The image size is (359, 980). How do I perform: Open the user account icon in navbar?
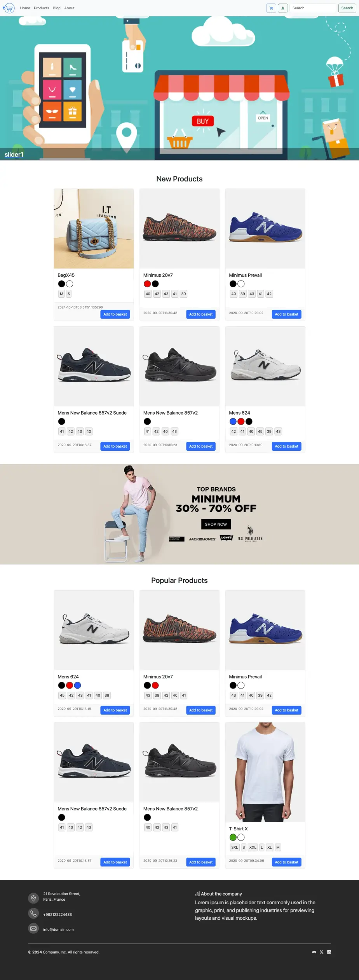283,8
